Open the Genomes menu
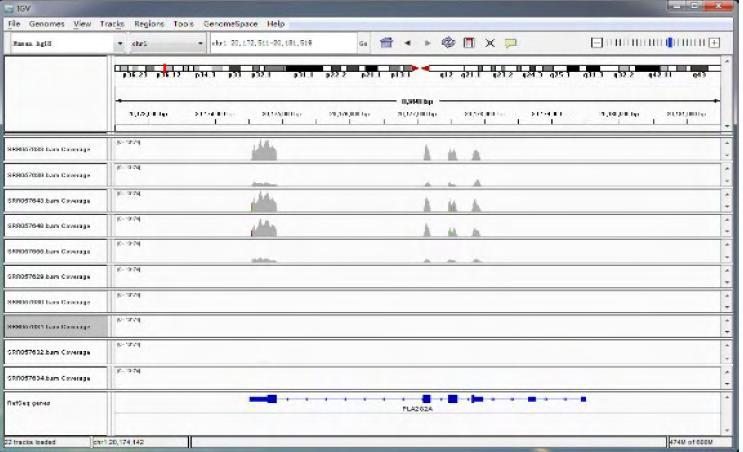743x452 pixels. point(46,24)
